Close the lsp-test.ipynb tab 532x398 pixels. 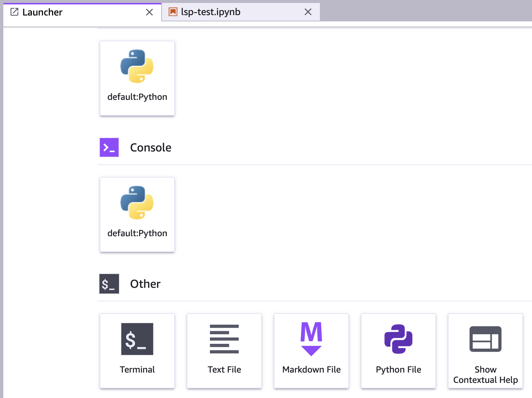pos(308,12)
